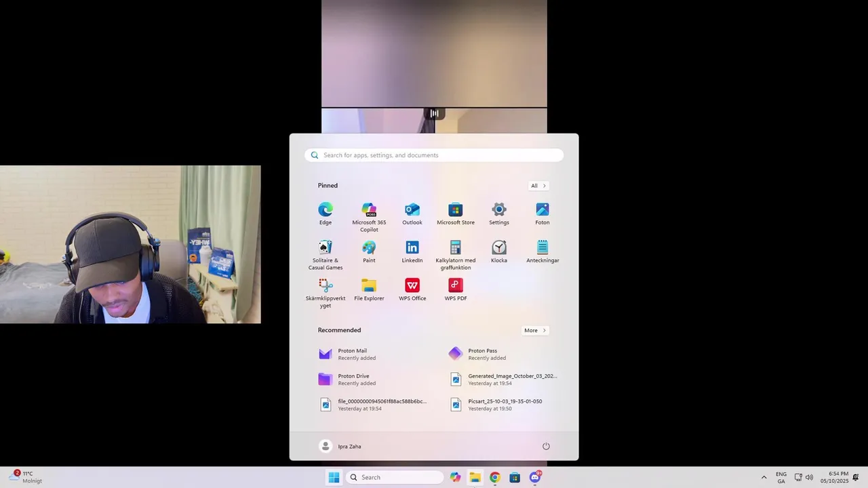The width and height of the screenshot is (868, 488).
Task: Click the Windows Start button on taskbar
Action: 334,477
